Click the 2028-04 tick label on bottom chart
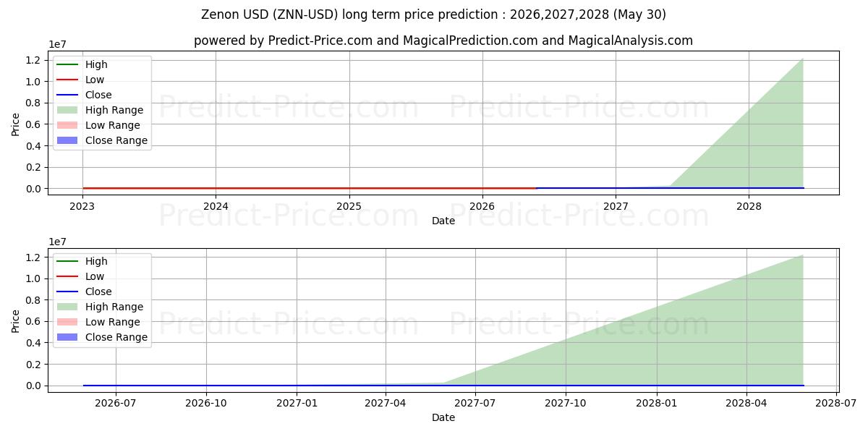 tap(746, 403)
